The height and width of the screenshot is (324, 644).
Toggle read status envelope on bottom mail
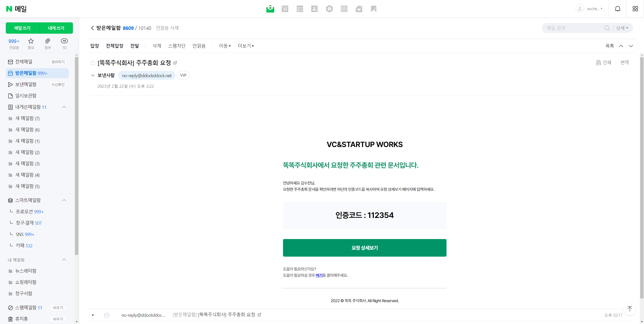tap(107, 315)
